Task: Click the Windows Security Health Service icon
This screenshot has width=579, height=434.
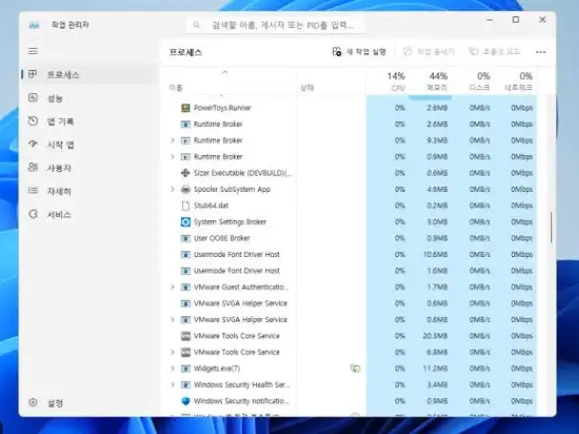Action: tap(185, 385)
